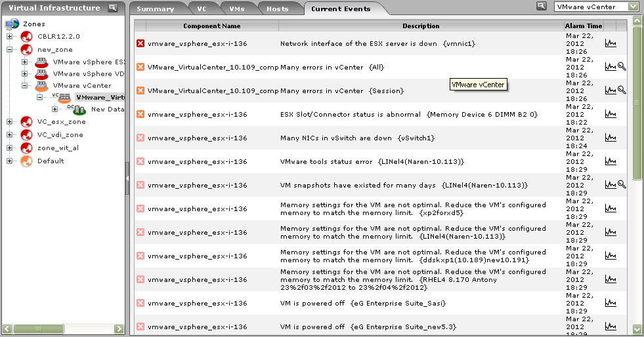Click the tree panel horizontal scrollbar thumb
The height and width of the screenshot is (337, 644).
pos(38,328)
